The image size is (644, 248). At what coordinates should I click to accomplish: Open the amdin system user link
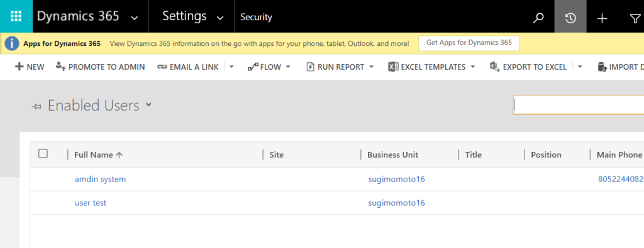pos(100,179)
